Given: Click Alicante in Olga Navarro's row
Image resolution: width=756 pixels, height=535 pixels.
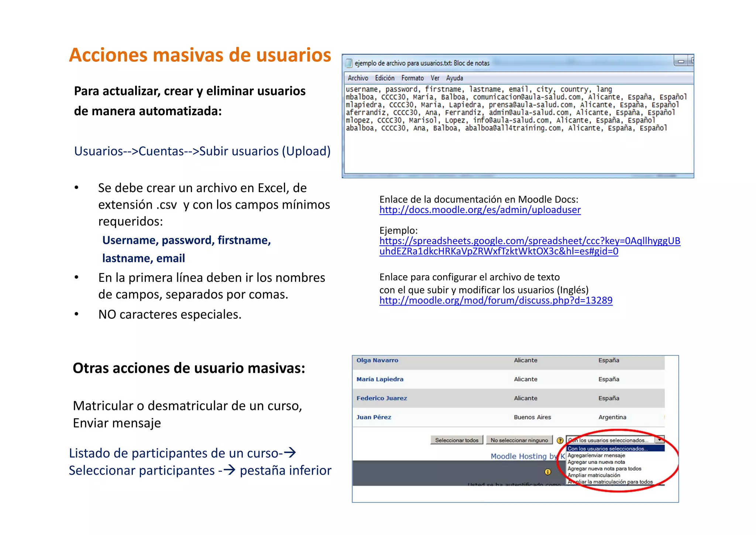Looking at the screenshot, I should coord(526,360).
